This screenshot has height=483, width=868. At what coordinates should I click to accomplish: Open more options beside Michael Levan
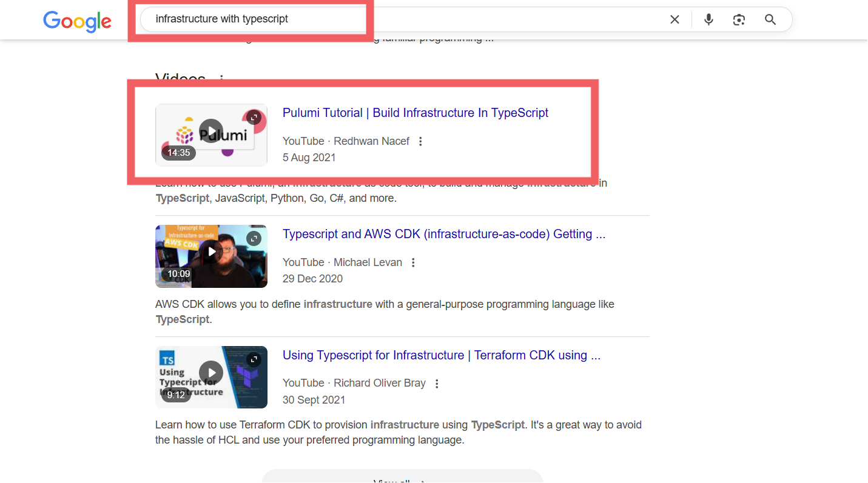point(413,262)
